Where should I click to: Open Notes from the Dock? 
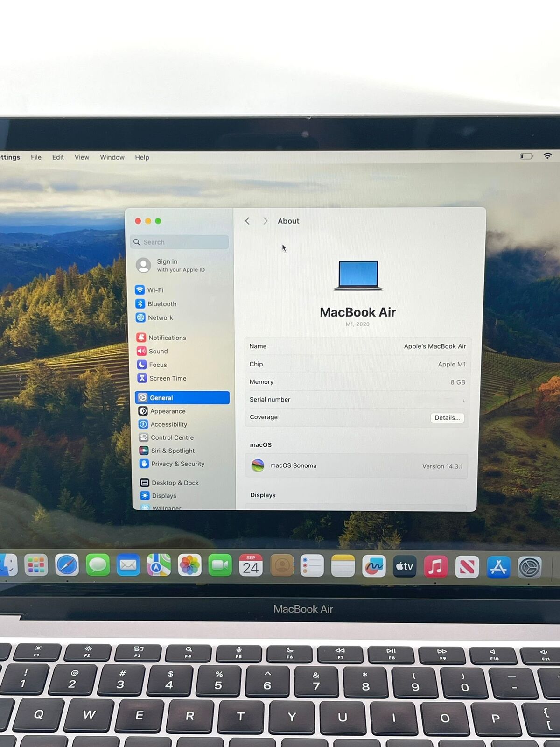coord(343,566)
